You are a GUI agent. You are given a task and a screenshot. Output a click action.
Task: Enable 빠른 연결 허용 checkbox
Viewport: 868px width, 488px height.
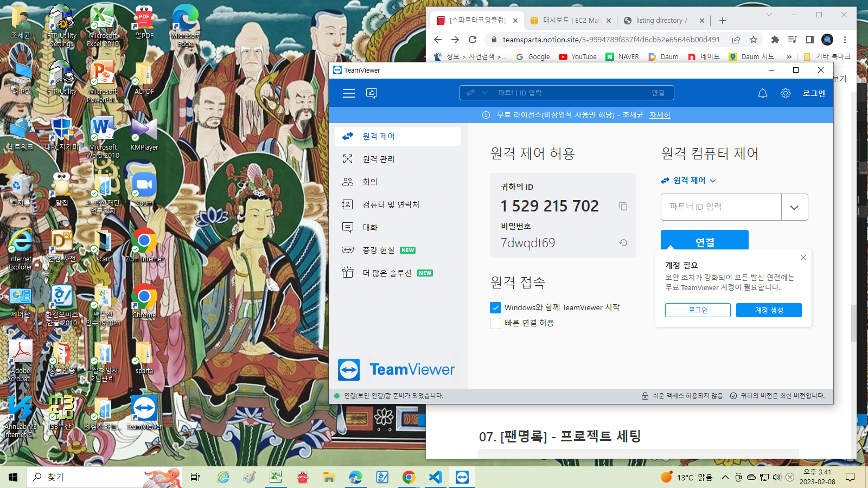[x=495, y=323]
